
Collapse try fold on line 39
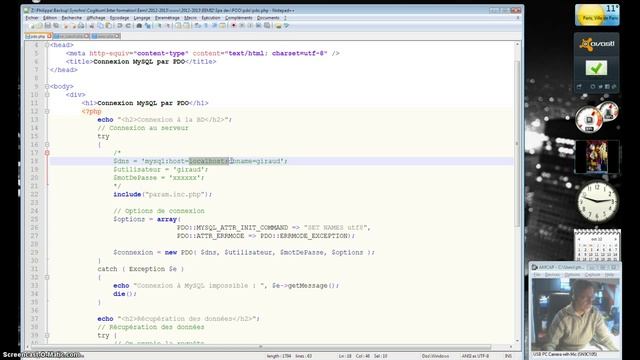tap(47, 336)
